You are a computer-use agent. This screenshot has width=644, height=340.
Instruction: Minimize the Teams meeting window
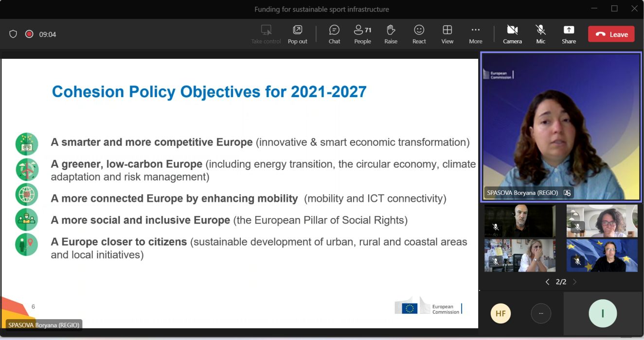click(x=594, y=8)
